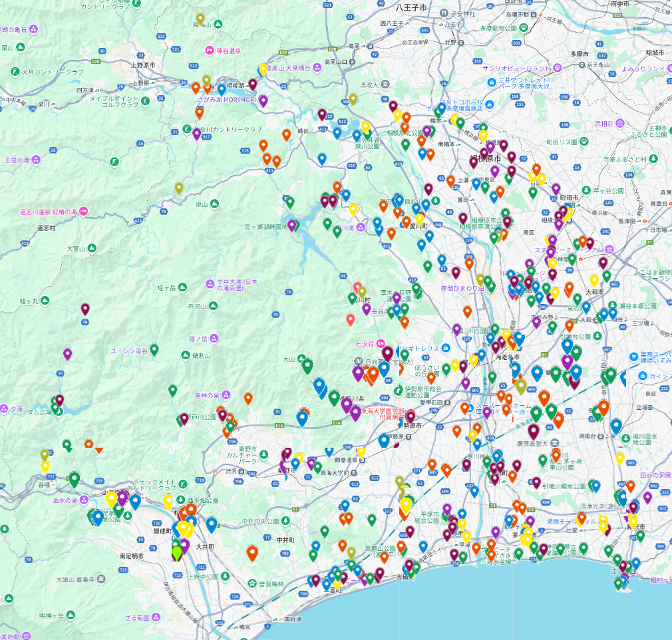Select the 武相荘 museum icon

[x=619, y=124]
